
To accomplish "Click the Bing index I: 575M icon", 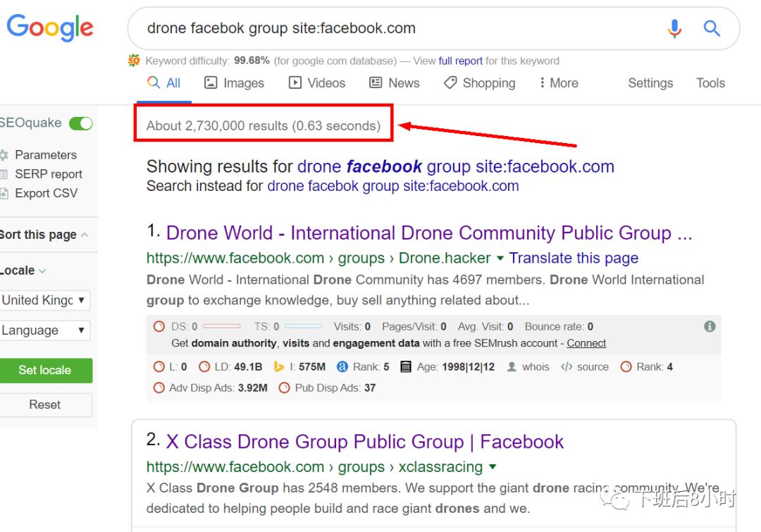I will click(x=278, y=366).
